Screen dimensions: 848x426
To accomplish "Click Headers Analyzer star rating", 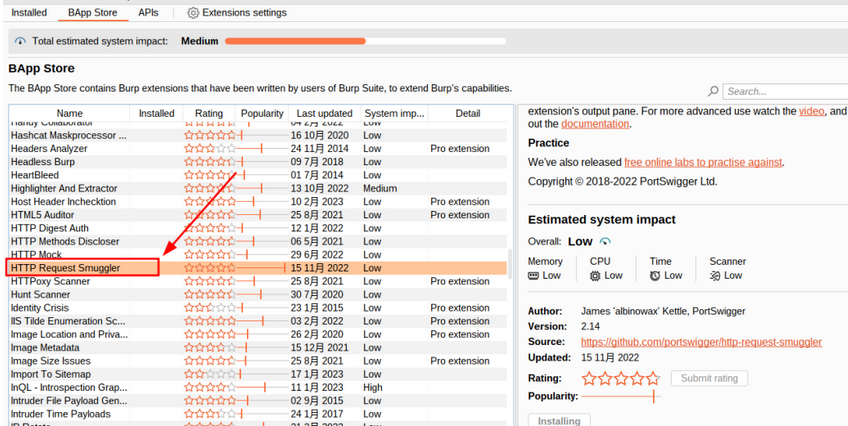I will [x=210, y=148].
